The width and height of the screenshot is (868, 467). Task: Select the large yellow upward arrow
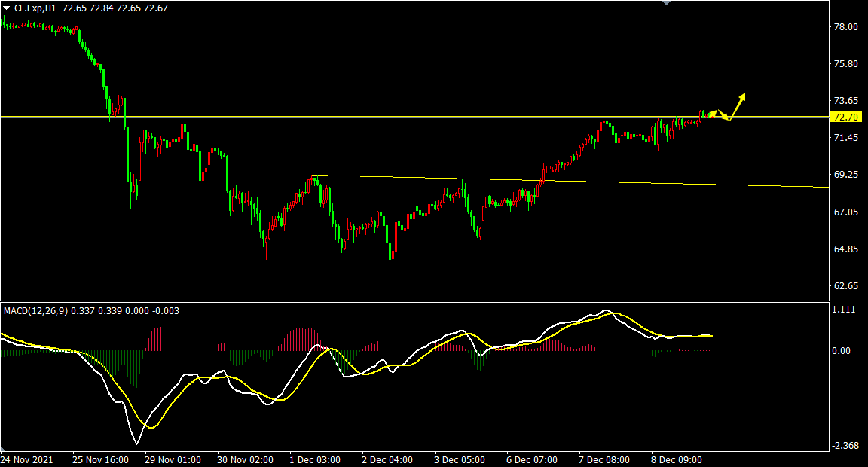pyautogui.click(x=738, y=102)
